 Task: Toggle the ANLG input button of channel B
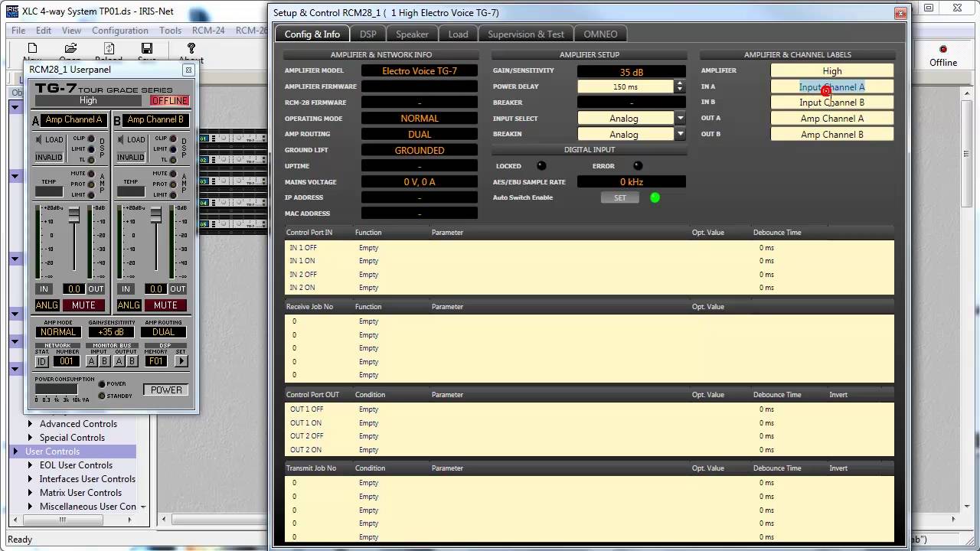pyautogui.click(x=129, y=305)
